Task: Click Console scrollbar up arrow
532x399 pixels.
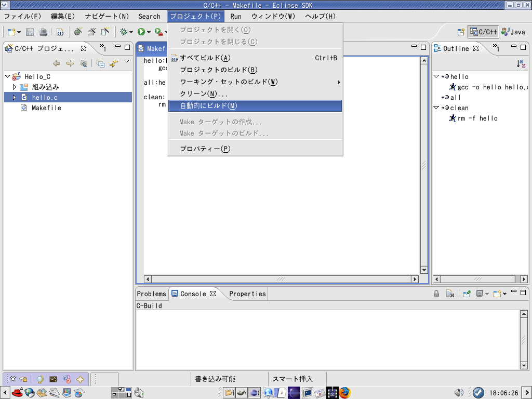Action: (x=524, y=314)
